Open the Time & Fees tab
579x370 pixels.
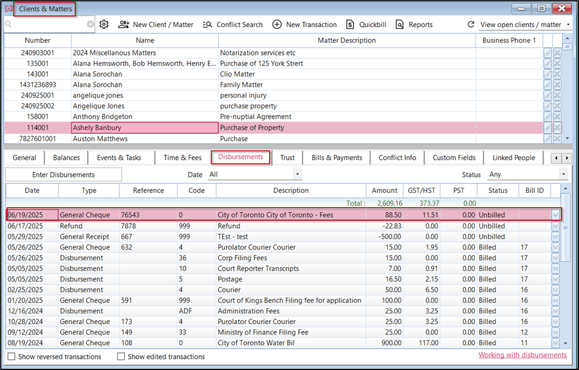(x=182, y=158)
